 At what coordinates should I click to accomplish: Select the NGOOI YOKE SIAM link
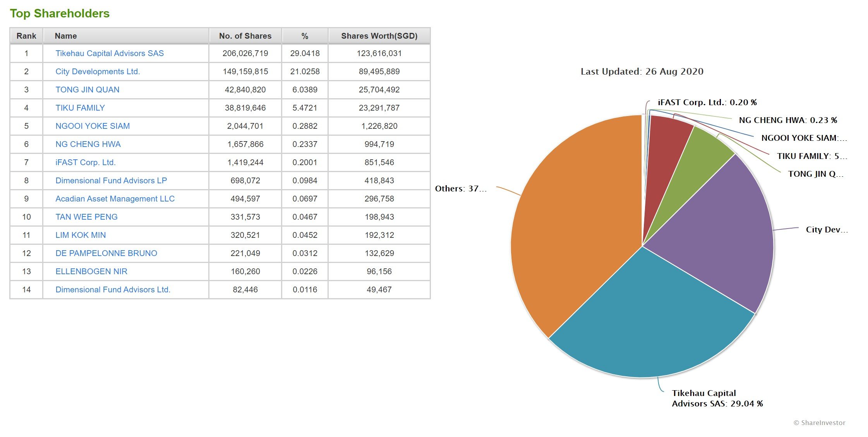point(93,126)
